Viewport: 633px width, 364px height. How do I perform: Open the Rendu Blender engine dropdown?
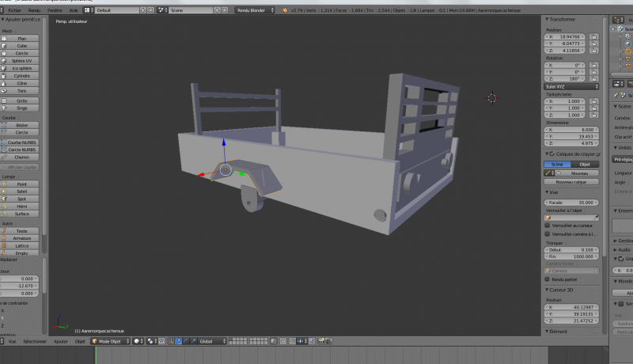(x=255, y=10)
